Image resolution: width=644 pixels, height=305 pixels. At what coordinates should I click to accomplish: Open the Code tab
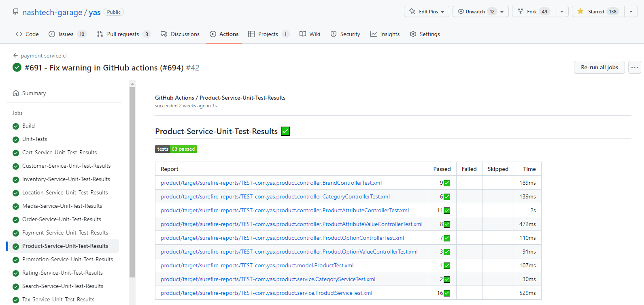[x=27, y=34]
